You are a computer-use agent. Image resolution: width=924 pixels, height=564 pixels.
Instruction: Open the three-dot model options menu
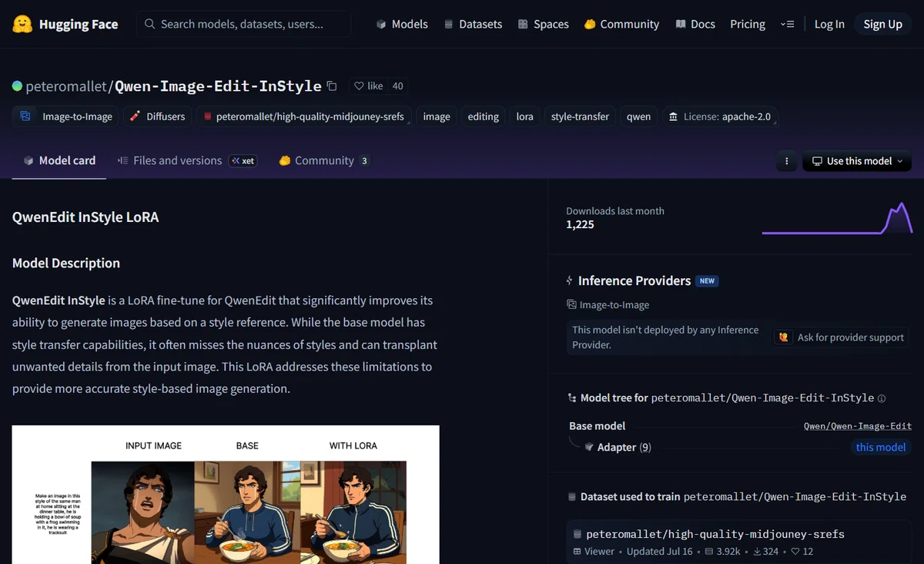(786, 161)
